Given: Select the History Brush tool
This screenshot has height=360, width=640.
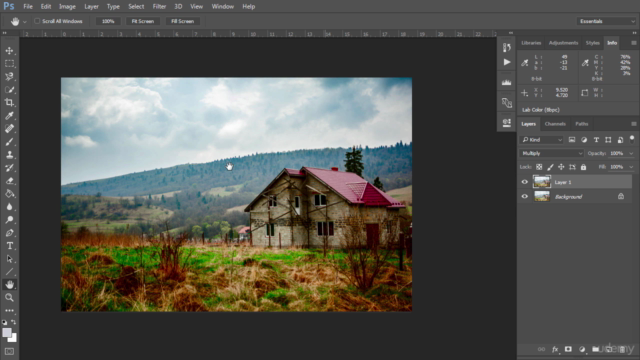Looking at the screenshot, I should tap(9, 168).
